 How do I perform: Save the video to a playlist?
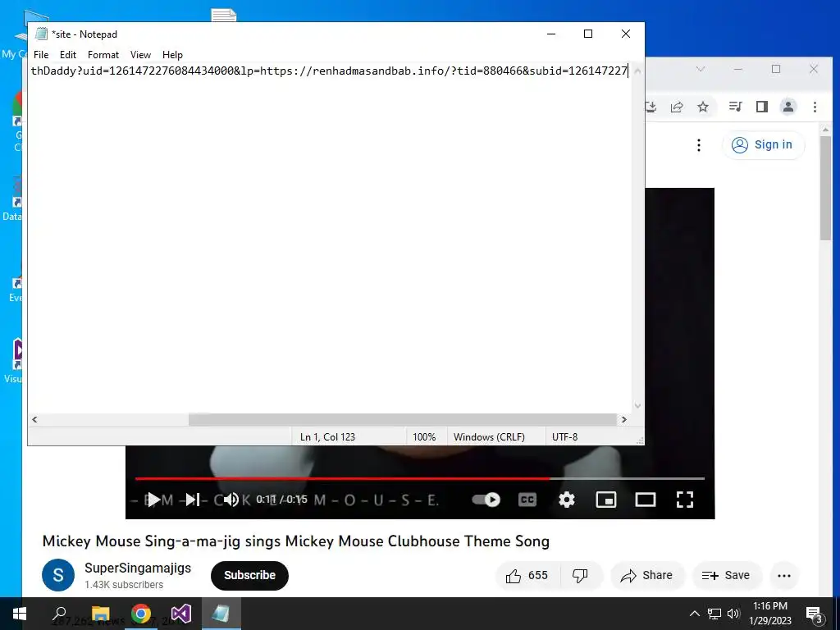[726, 575]
